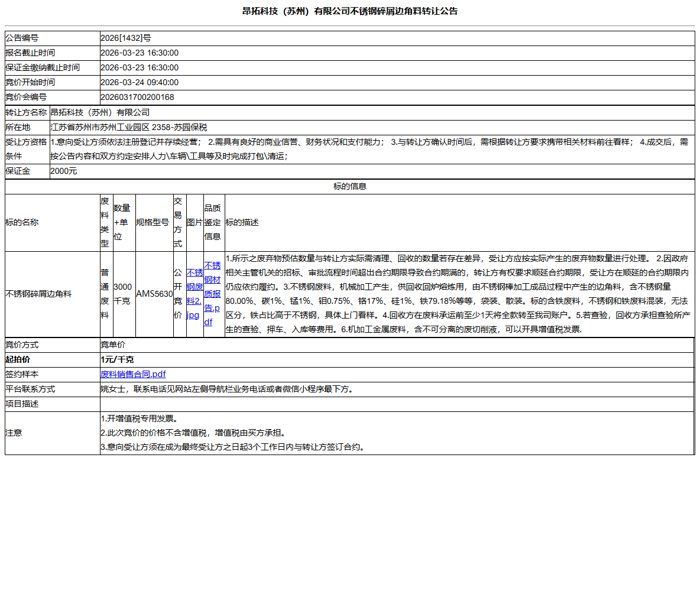Open the 废料销售合同.pdf contract sample
The height and width of the screenshot is (594, 700).
click(132, 374)
